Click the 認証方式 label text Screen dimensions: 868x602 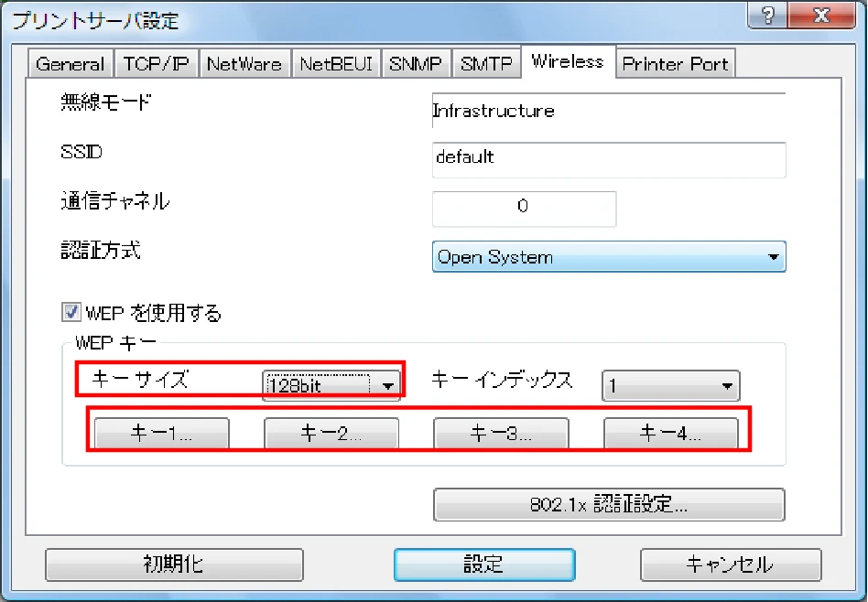(x=101, y=250)
